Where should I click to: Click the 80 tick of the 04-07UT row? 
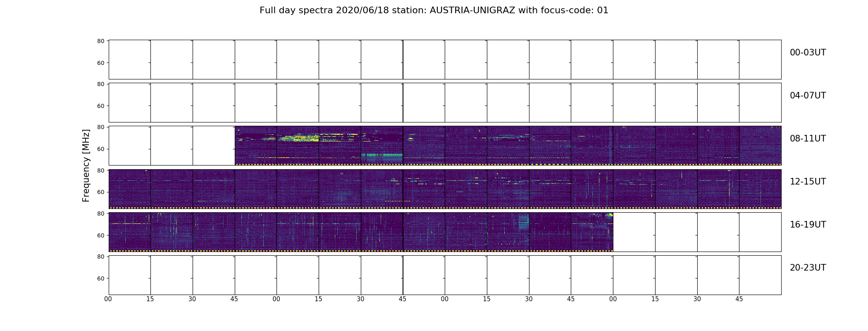point(100,84)
